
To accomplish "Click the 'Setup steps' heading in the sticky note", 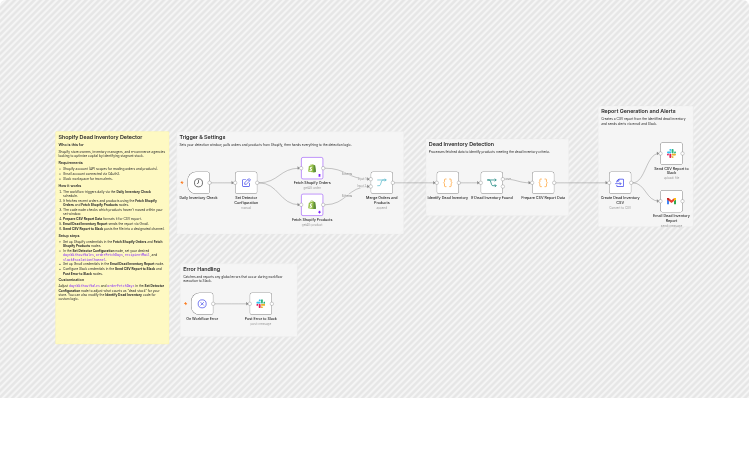I will pos(69,236).
